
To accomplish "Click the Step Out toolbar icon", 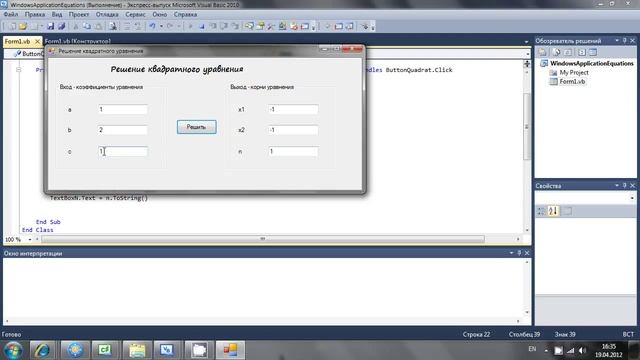I will click(x=235, y=27).
